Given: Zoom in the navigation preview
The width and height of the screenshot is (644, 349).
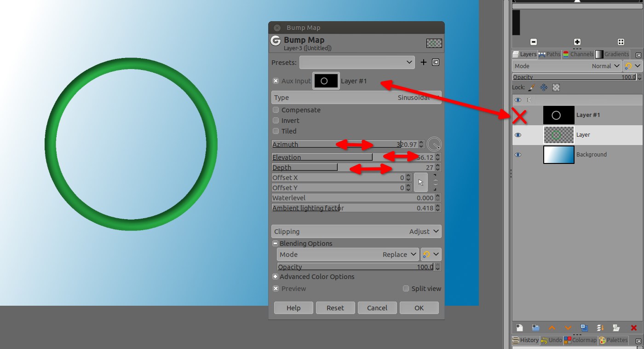Looking at the screenshot, I should [577, 42].
